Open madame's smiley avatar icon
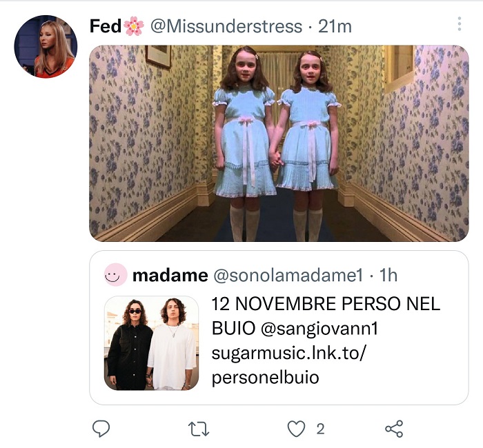 [x=115, y=275]
